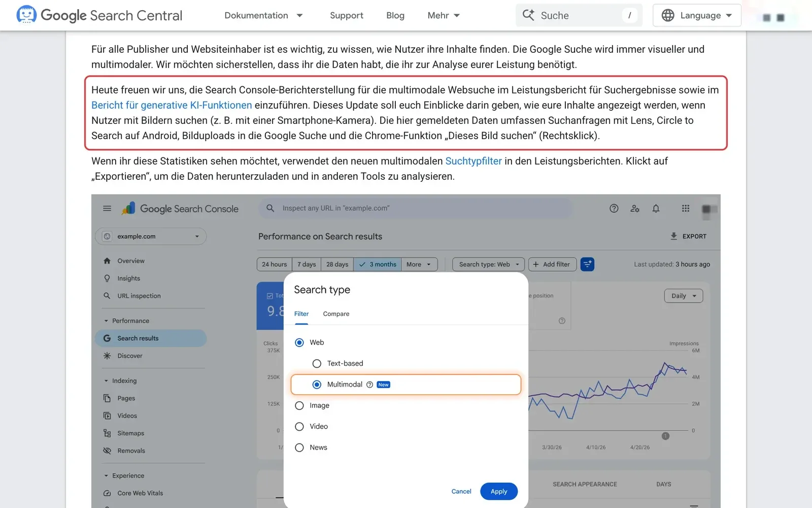Viewport: 812px width, 508px height.
Task: Open the Search Console hamburger menu
Action: pos(107,208)
